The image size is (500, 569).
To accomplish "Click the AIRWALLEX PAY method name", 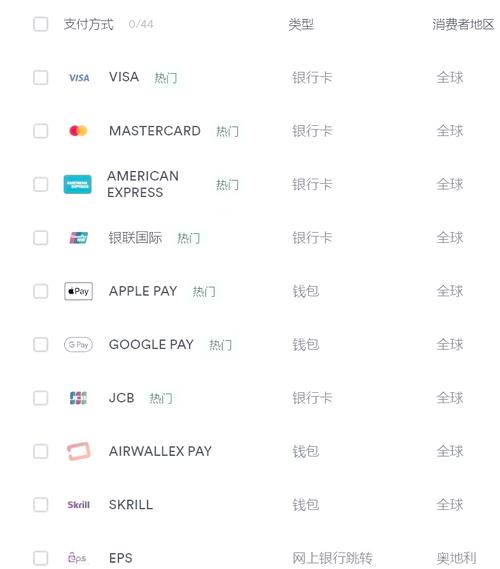I will 160,451.
